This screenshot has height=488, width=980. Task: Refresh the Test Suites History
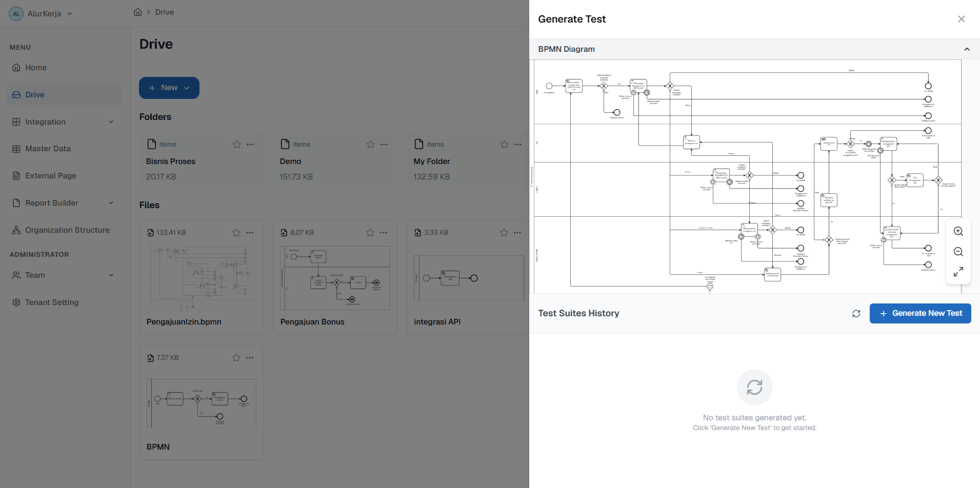[x=855, y=313]
